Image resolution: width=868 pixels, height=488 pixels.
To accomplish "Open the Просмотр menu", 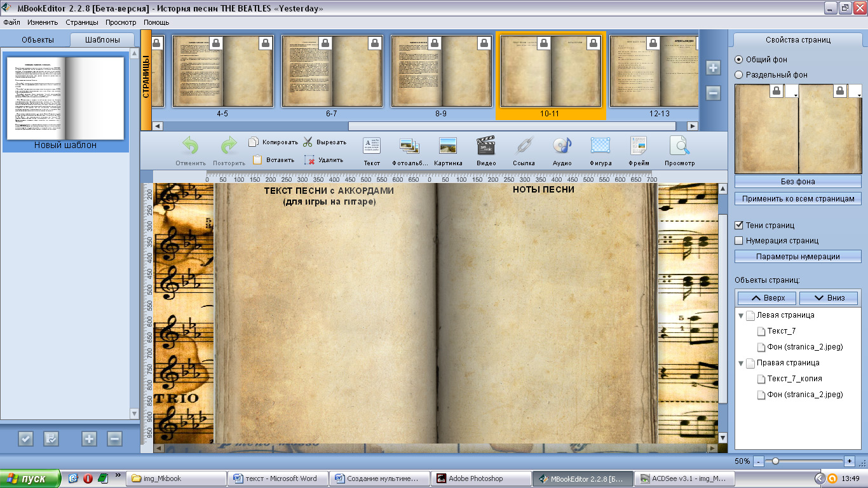I will [121, 22].
